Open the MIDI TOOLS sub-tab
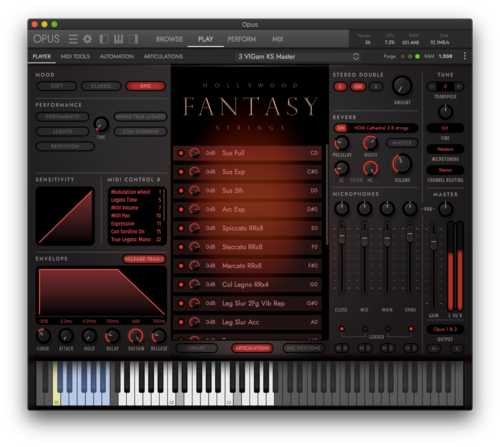Image resolution: width=500 pixels, height=447 pixels. tap(75, 56)
